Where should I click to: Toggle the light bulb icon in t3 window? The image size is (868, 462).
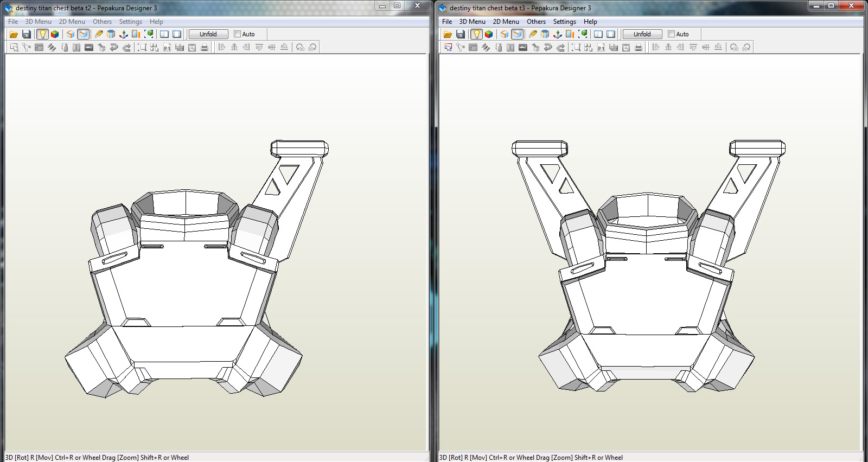[476, 34]
